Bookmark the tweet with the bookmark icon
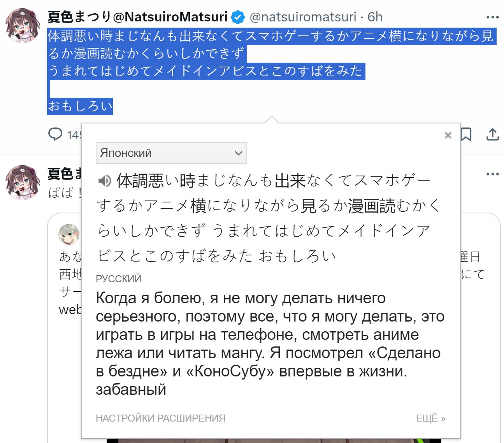The image size is (504, 443). click(x=466, y=135)
